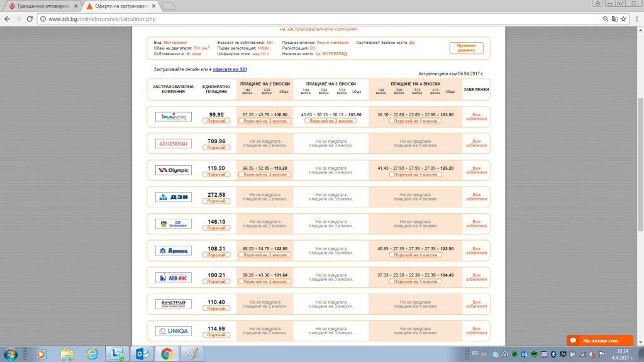Viewport: 644px width, 362px height.
Task: Order Булстрад 110.40 via Поръчай
Action: (216, 308)
